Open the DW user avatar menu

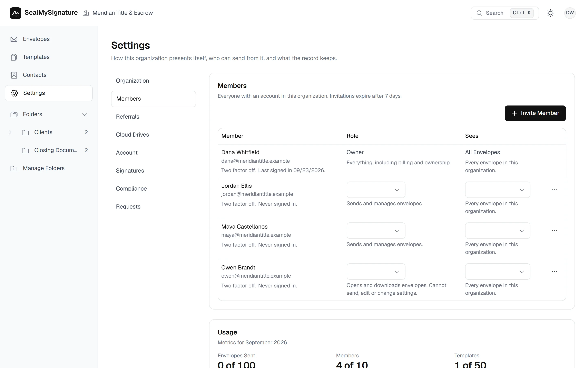(570, 13)
